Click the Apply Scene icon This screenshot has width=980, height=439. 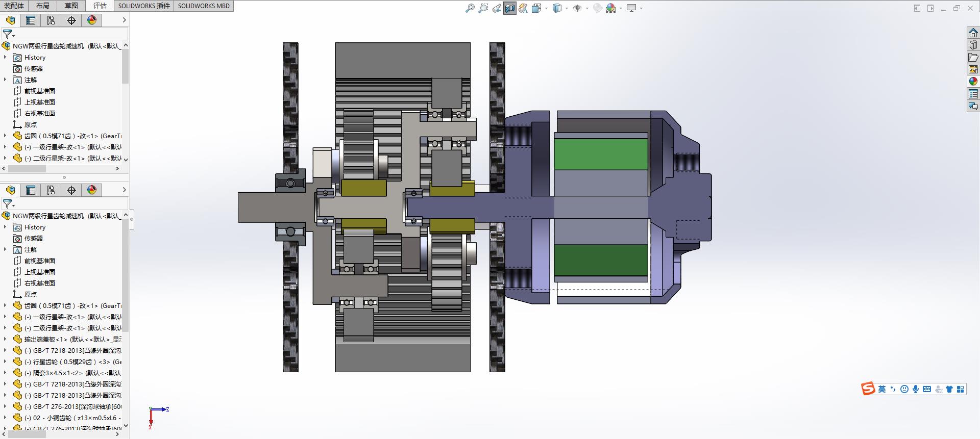click(610, 8)
